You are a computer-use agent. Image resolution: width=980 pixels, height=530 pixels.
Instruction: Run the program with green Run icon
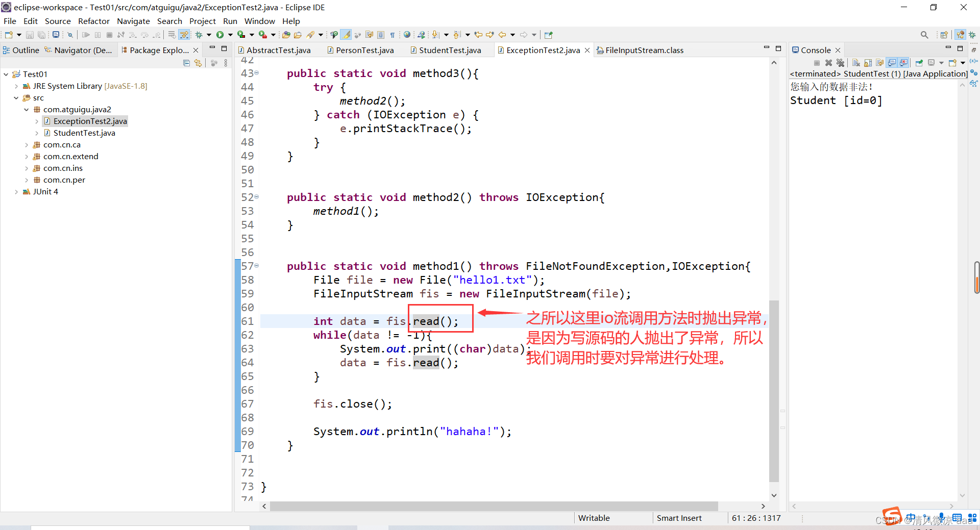tap(220, 35)
